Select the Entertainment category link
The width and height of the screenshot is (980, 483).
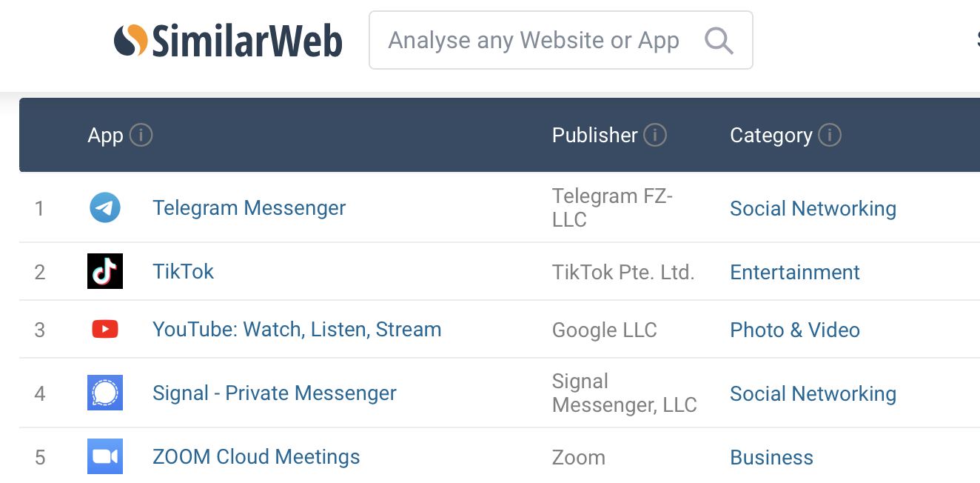(x=795, y=273)
